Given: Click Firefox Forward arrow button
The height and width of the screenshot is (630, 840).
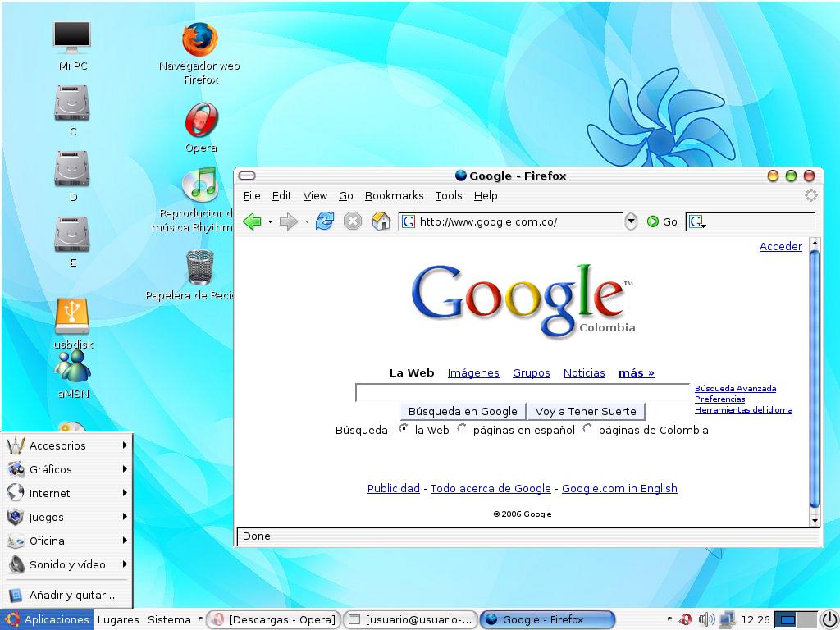Looking at the screenshot, I should tap(289, 221).
